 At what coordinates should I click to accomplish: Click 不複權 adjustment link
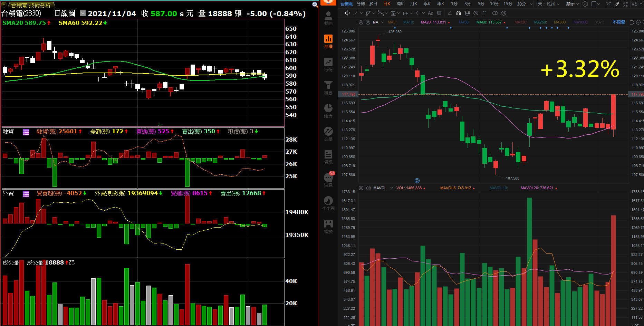pyautogui.click(x=618, y=22)
